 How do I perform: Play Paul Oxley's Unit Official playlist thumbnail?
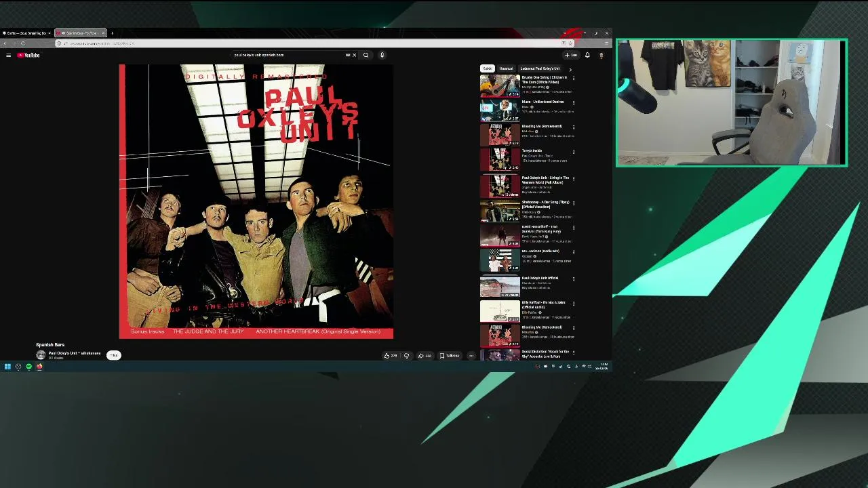(500, 286)
